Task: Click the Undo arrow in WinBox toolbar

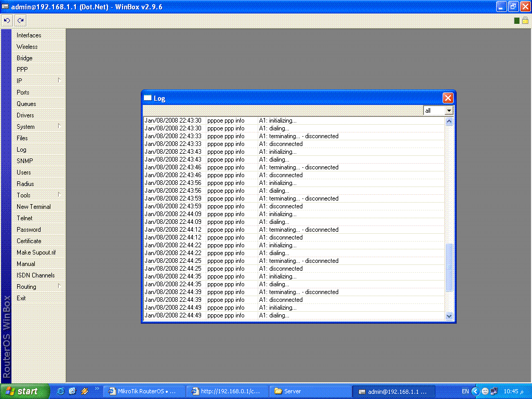Action: [x=7, y=21]
